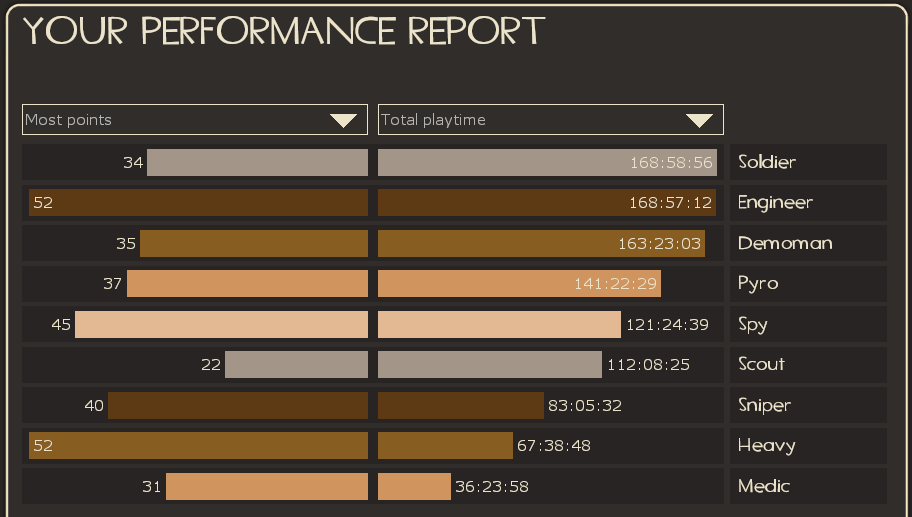Select Soldier playtime value 168:58:56
This screenshot has height=517, width=912.
pos(671,162)
